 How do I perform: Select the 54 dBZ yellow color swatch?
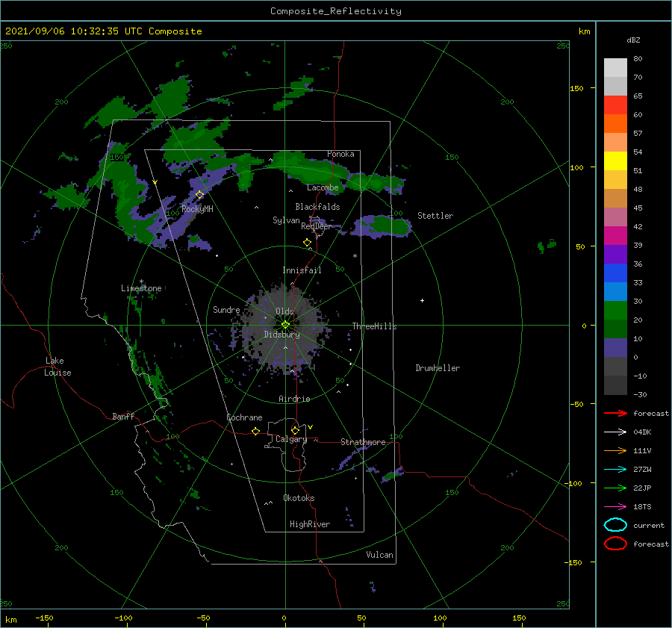coord(615,161)
